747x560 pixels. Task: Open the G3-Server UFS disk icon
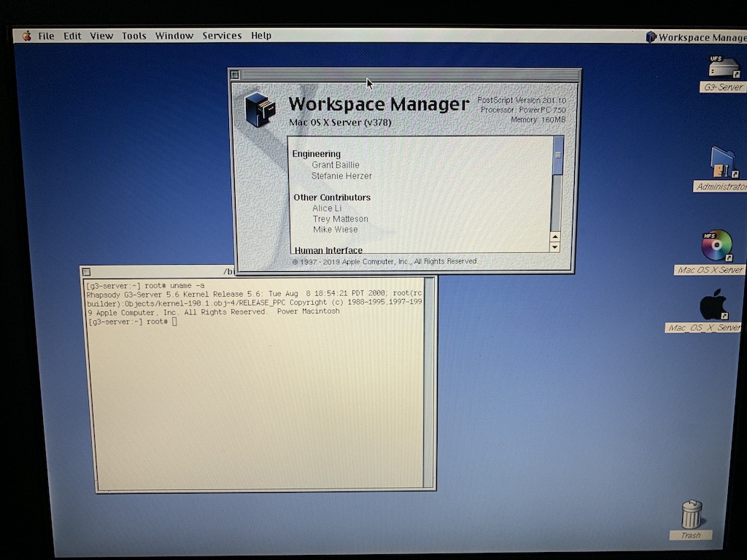tap(723, 68)
